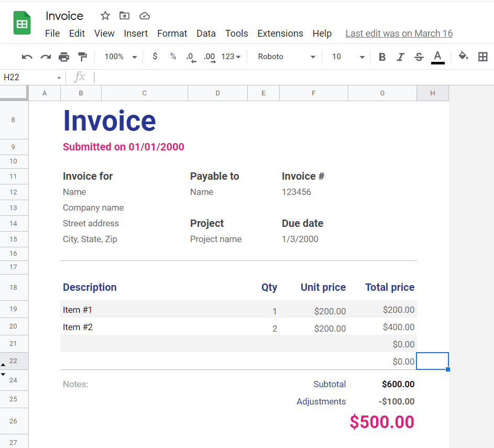This screenshot has height=448, width=494.
Task: Open Google Sheets home logo
Action: coord(23,24)
